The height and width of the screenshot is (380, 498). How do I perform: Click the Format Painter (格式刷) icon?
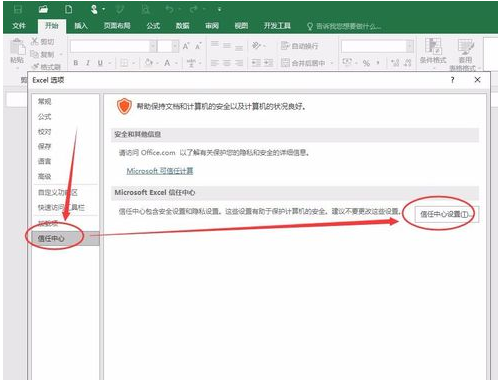[35, 66]
